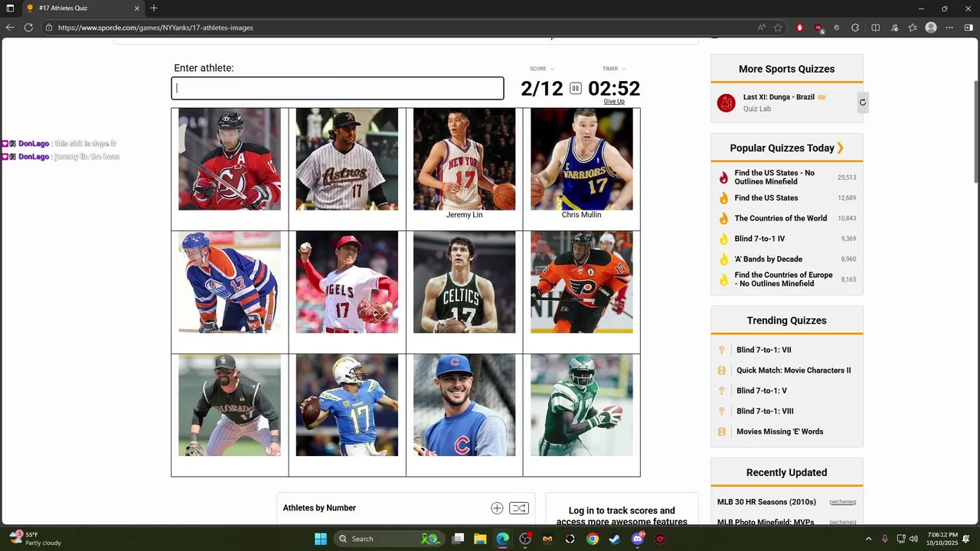
Task: Open the Windows Start menu
Action: 321,539
